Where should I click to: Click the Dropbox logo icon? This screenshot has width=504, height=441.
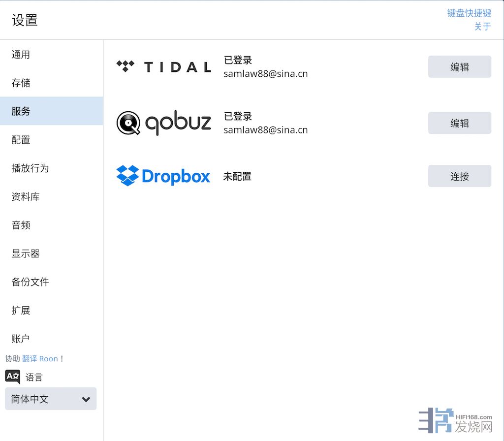coord(127,176)
